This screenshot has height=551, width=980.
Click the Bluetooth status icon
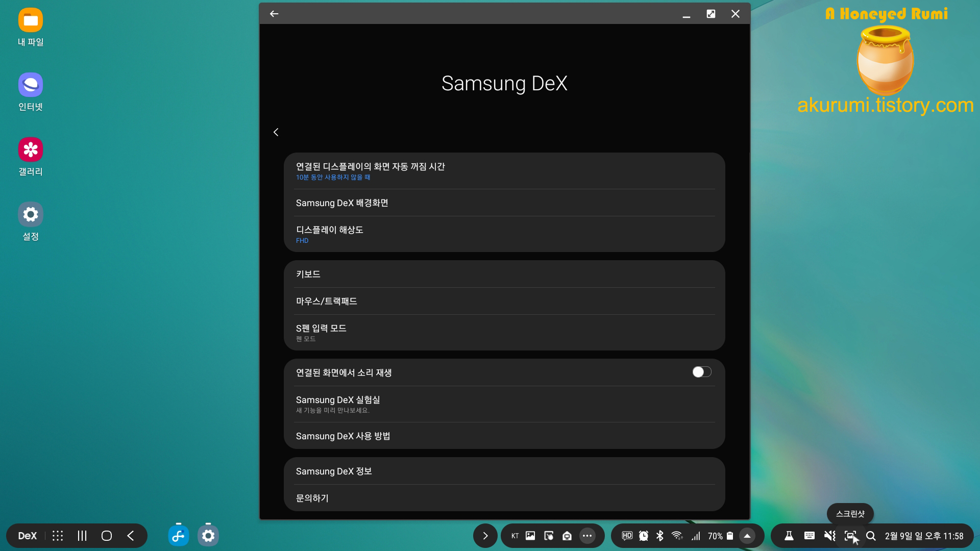659,536
